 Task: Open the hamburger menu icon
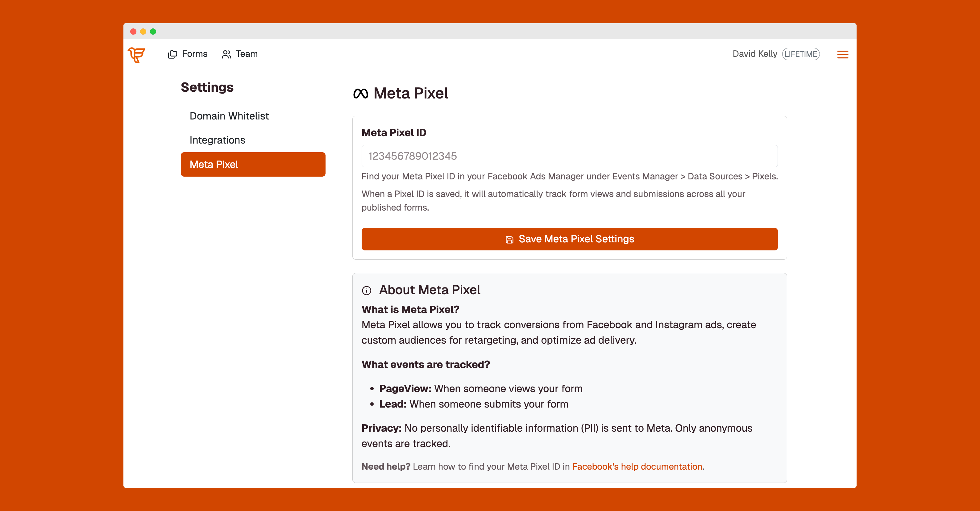(x=842, y=54)
